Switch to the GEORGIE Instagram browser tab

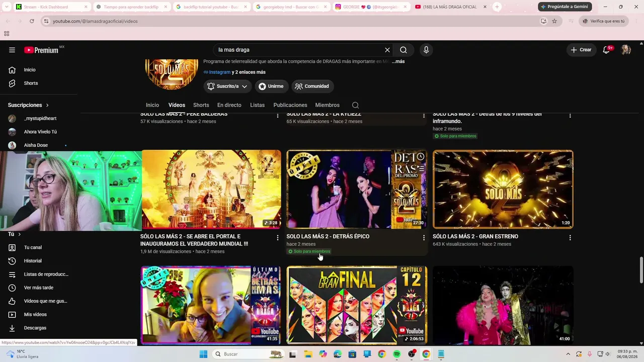[371, 7]
